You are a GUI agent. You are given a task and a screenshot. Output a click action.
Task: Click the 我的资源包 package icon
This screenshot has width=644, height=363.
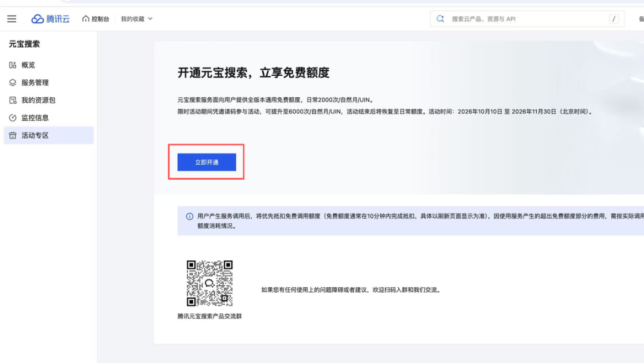pyautogui.click(x=13, y=100)
